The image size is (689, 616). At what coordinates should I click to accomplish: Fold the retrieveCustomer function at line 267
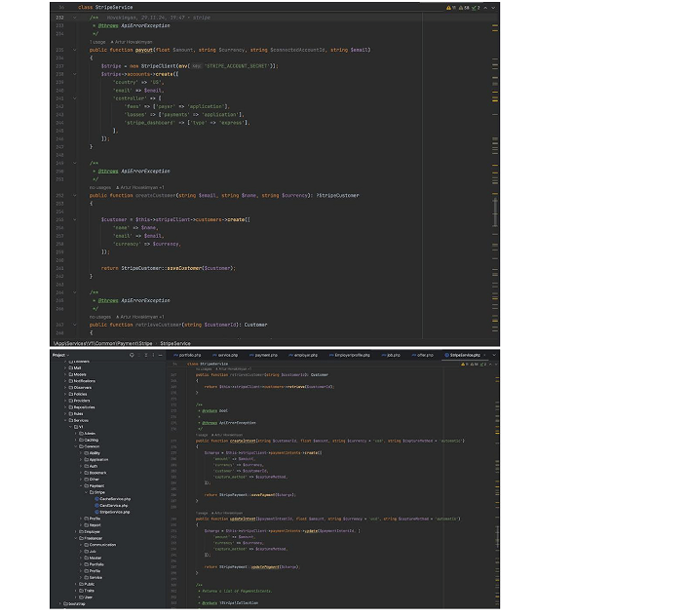click(74, 325)
